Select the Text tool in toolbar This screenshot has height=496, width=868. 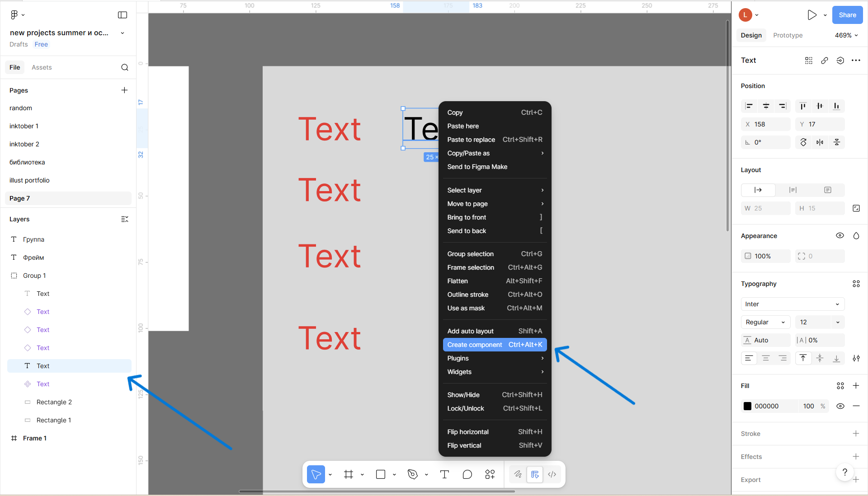[x=444, y=474]
